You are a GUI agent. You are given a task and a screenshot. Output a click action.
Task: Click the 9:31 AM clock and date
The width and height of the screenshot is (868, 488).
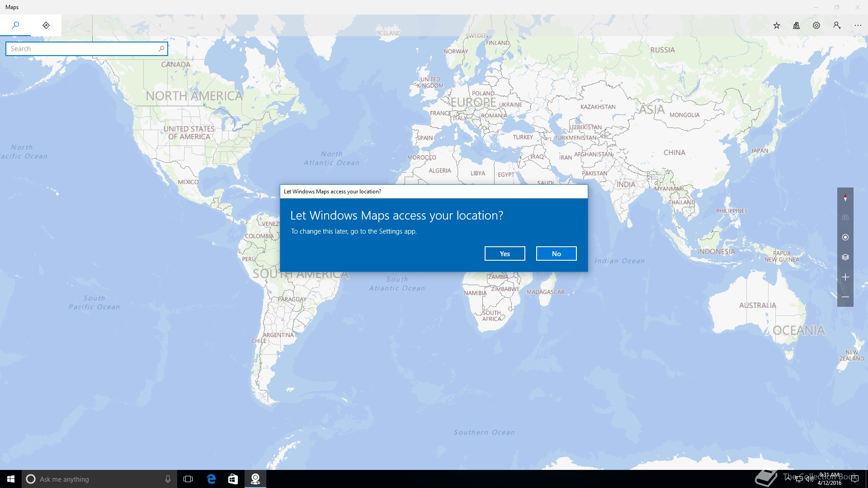[830, 479]
